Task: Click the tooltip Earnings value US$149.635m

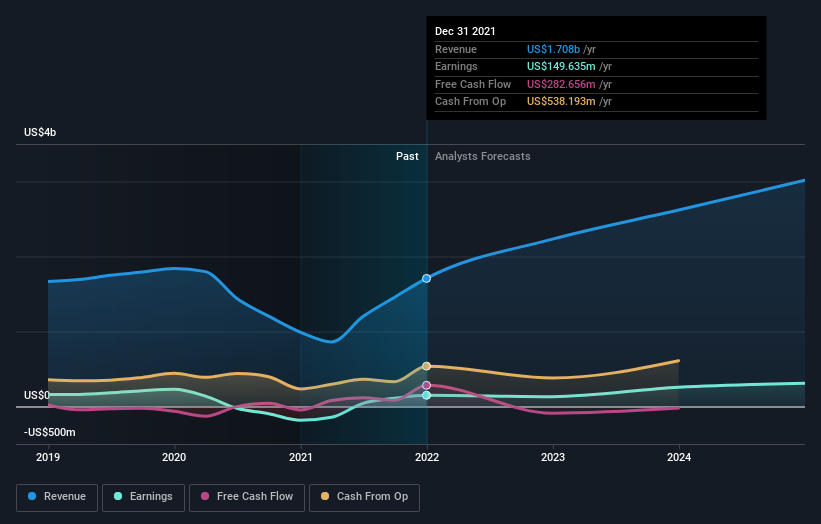Action: pos(561,66)
